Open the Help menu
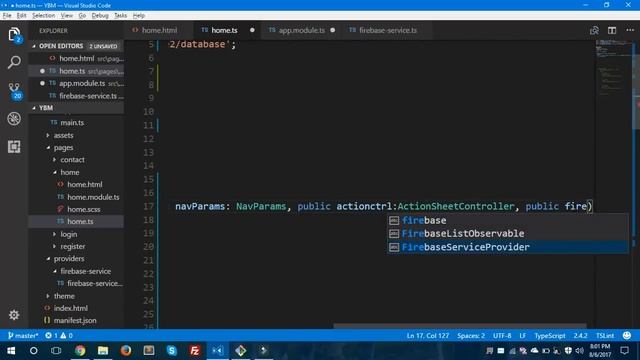This screenshot has height=360, width=640. click(x=139, y=16)
